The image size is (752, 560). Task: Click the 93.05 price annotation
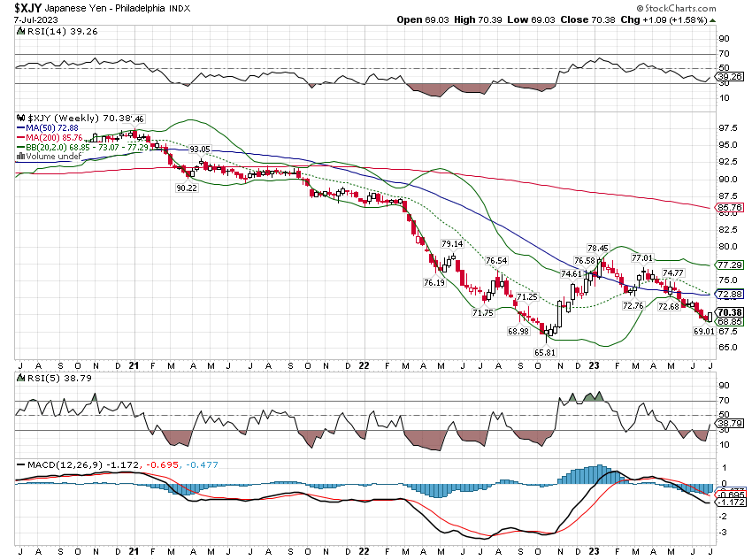[x=200, y=150]
